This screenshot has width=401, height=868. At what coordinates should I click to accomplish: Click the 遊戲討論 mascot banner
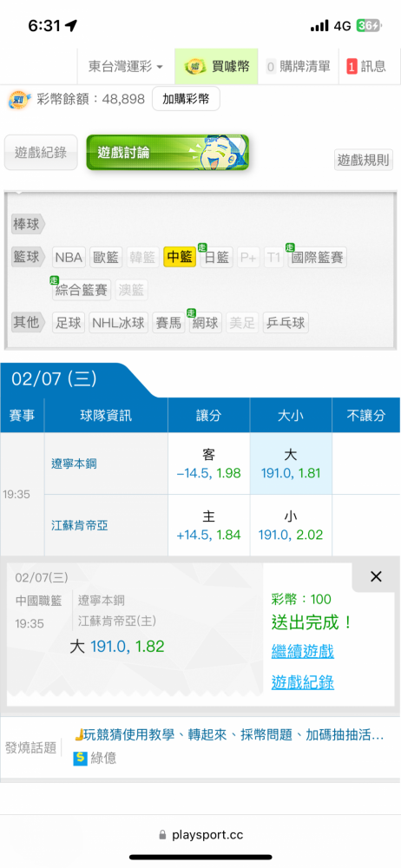point(168,152)
